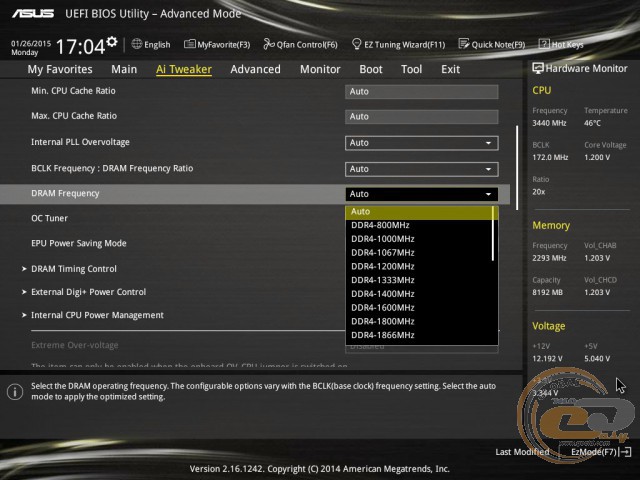The height and width of the screenshot is (480, 640).
Task: Click the English language button
Action: point(151,44)
